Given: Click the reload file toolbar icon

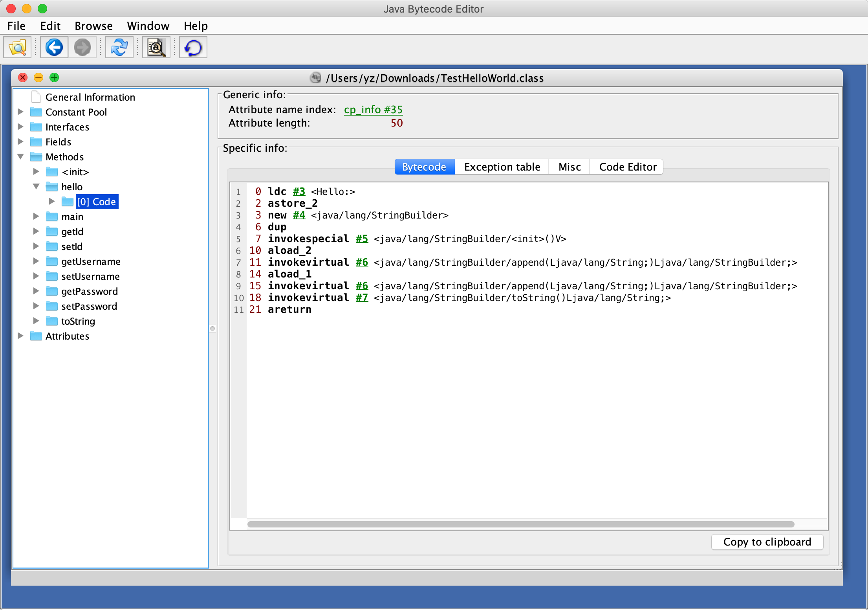Looking at the screenshot, I should click(x=119, y=48).
